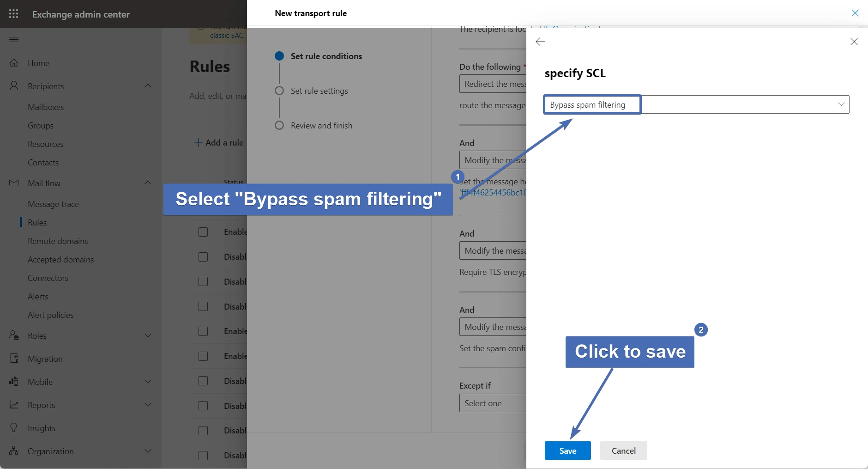Click the Home house icon
Viewport: 868px width, 469px height.
click(x=14, y=63)
